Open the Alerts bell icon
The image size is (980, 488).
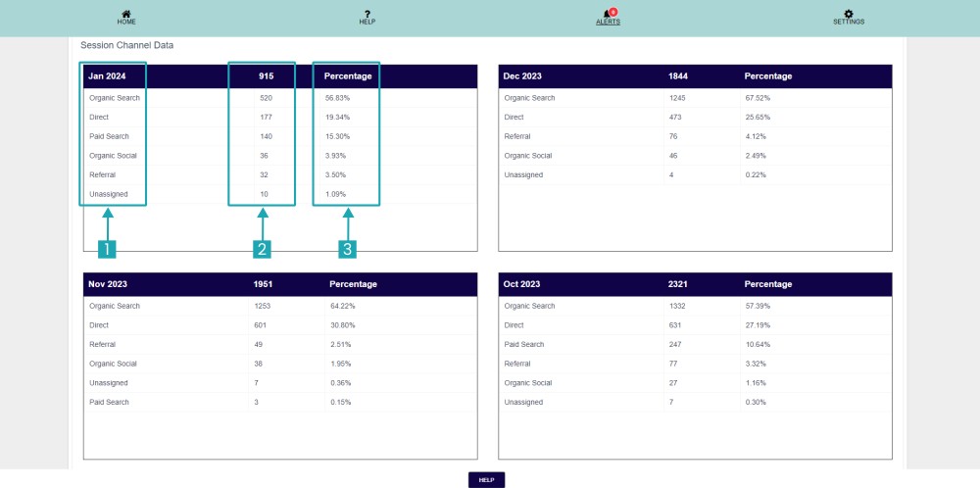coord(607,14)
